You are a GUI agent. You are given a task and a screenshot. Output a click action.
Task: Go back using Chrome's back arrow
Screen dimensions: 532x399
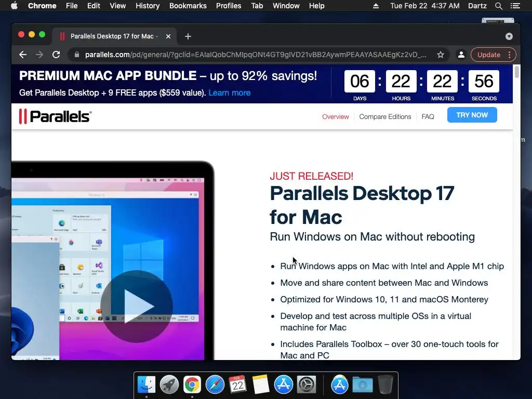23,55
